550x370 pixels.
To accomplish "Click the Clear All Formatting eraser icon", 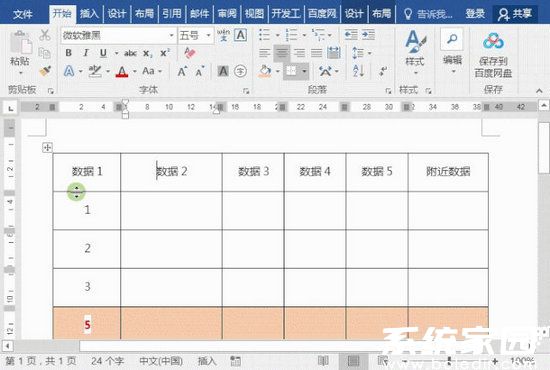I will coord(190,53).
